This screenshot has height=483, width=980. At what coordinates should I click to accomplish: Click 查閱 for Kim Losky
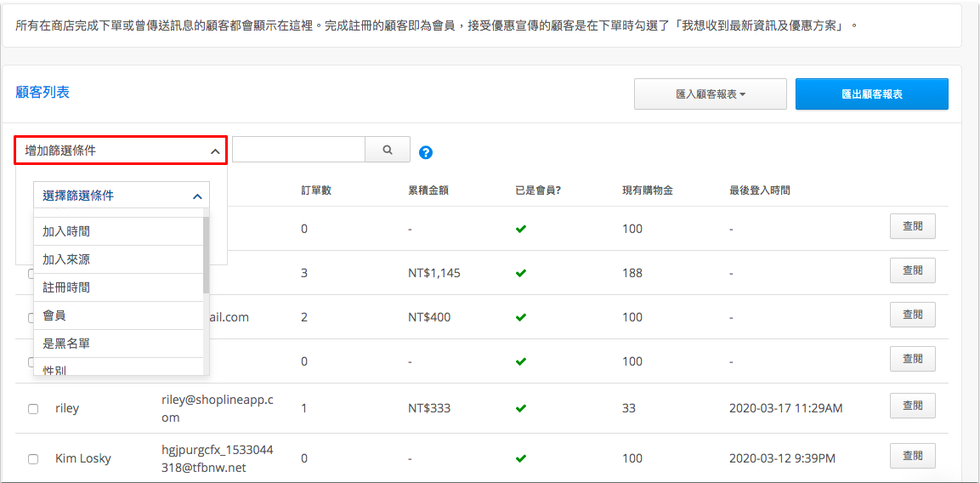(x=913, y=456)
